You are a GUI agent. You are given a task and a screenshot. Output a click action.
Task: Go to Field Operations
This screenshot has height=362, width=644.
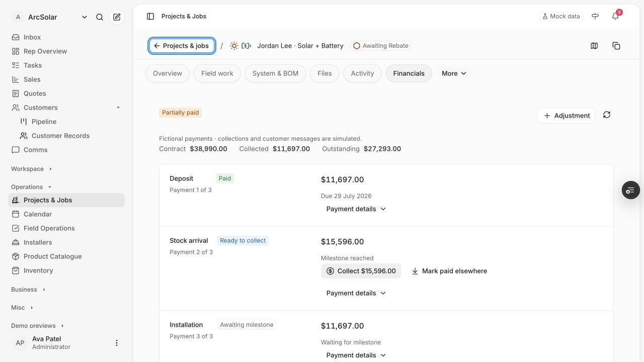tap(66, 228)
